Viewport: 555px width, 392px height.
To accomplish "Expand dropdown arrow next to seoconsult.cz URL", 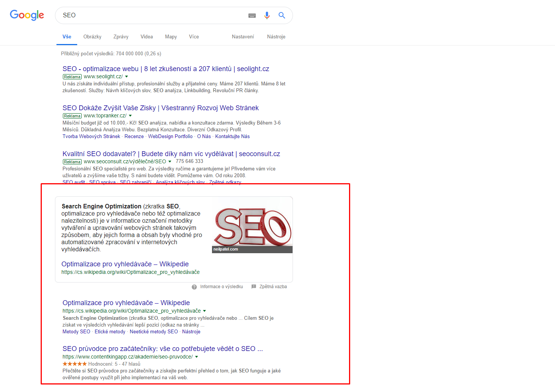I will pos(170,162).
